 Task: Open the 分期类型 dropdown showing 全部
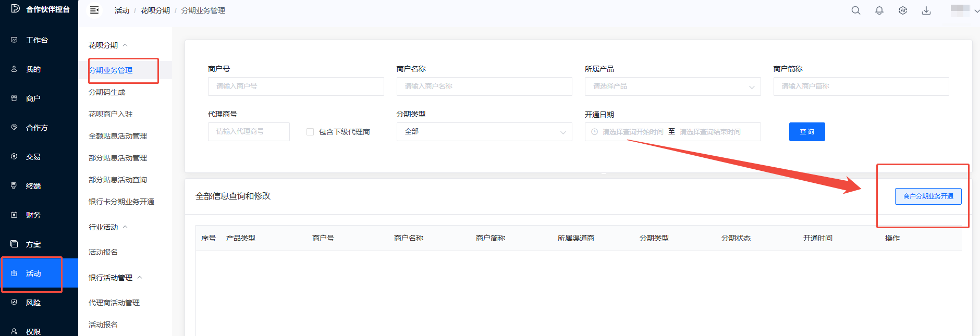tap(484, 132)
